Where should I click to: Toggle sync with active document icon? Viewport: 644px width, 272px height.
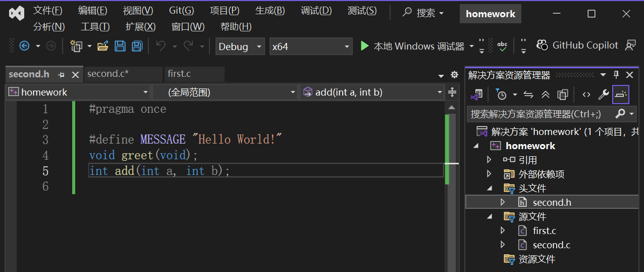[528, 95]
